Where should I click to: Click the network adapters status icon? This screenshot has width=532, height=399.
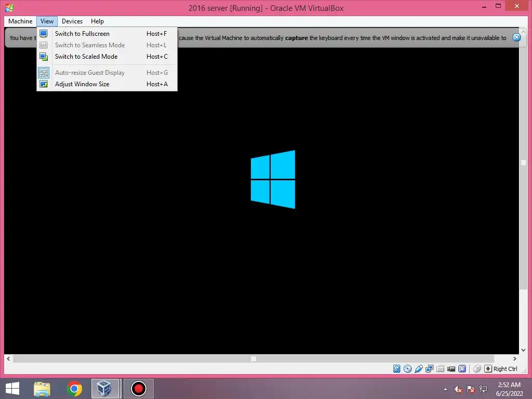coord(429,368)
